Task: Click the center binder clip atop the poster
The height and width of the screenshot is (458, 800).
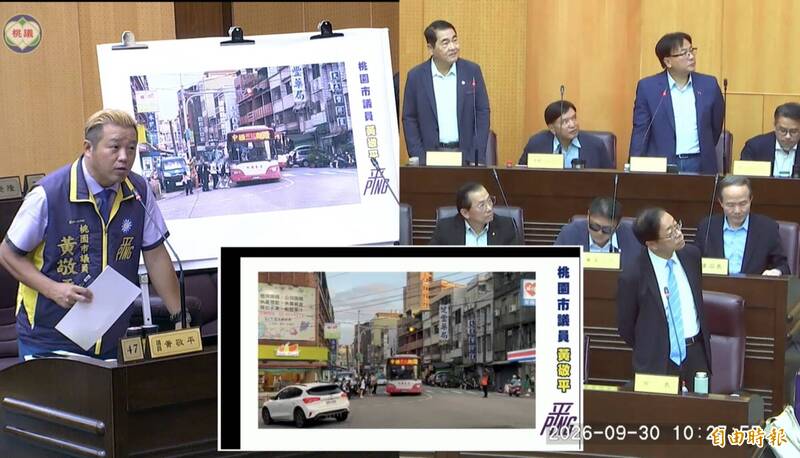Action: 236,36
